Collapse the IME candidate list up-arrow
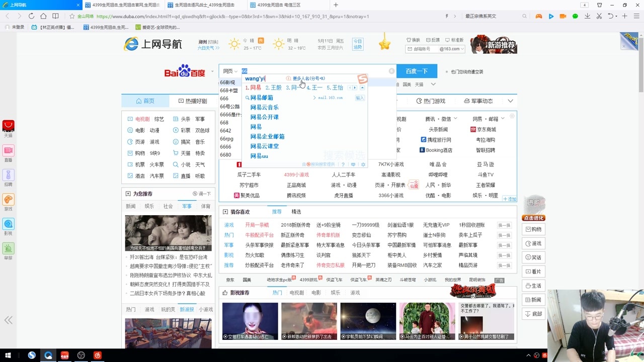Viewport: 644px width, 362px height. [362, 87]
